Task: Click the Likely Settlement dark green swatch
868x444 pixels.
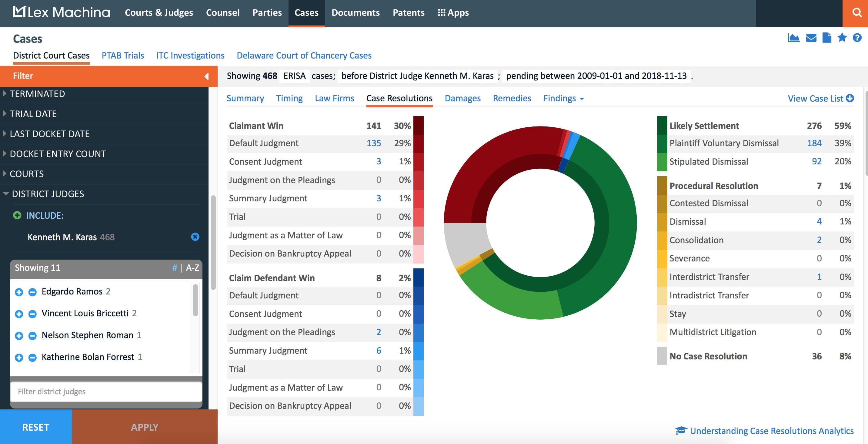Action: click(662, 126)
